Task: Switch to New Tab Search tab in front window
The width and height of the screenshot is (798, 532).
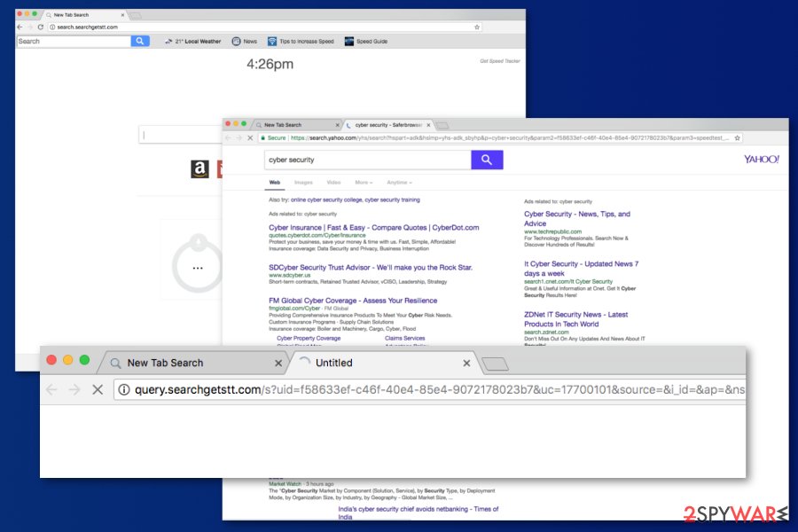Action: click(193, 363)
